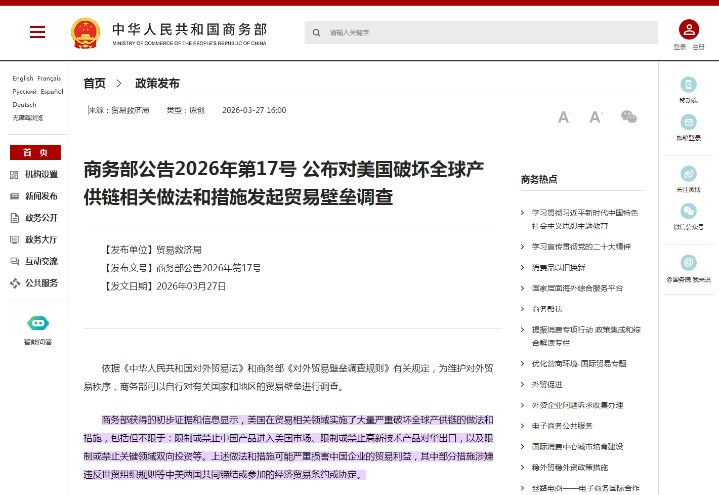719x495 pixels.
Task: Switch site language to English
Action: [x=22, y=78]
